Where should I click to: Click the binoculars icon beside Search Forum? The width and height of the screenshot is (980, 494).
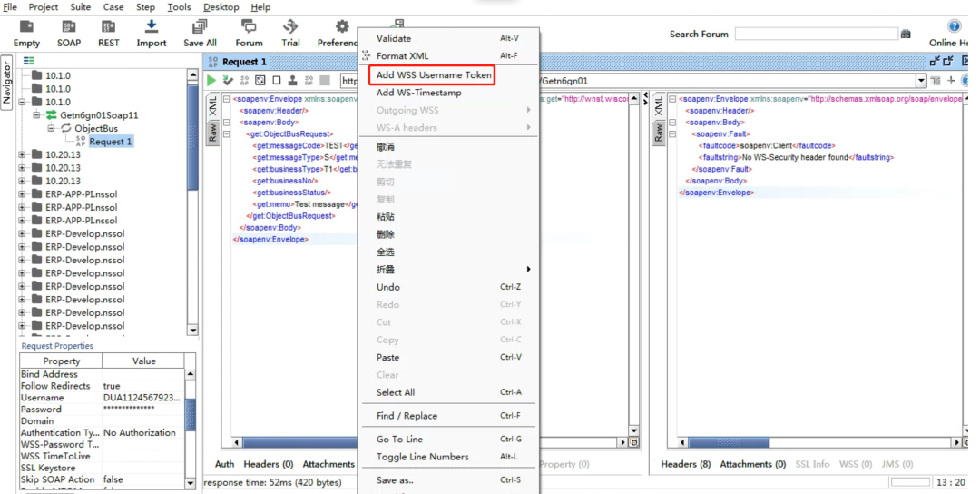click(x=906, y=34)
